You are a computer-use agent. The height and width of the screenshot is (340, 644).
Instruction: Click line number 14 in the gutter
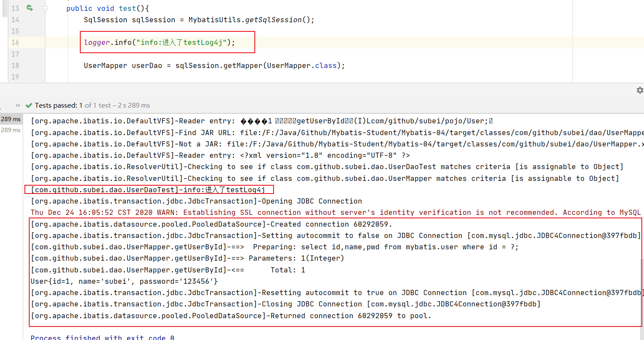coord(15,20)
